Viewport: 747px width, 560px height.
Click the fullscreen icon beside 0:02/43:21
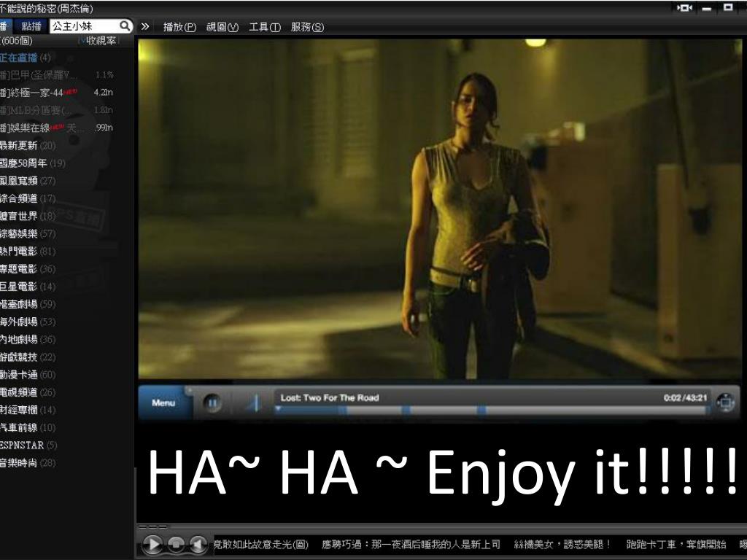726,402
